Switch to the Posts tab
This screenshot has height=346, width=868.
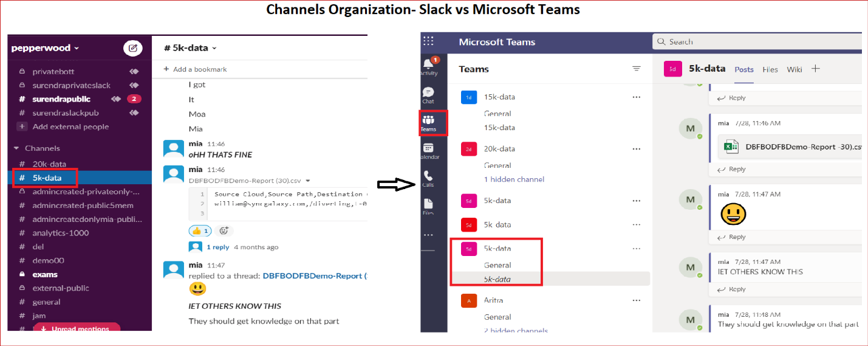(744, 69)
